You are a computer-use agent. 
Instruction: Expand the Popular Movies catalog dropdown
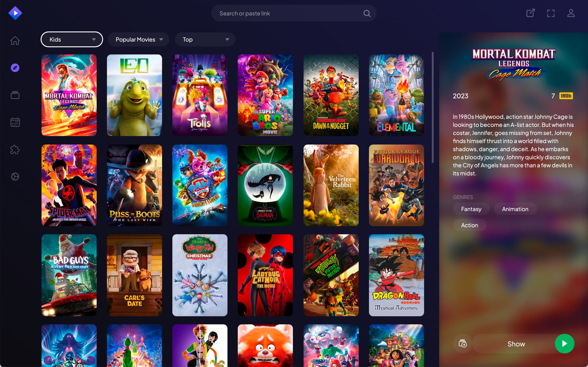tap(138, 40)
